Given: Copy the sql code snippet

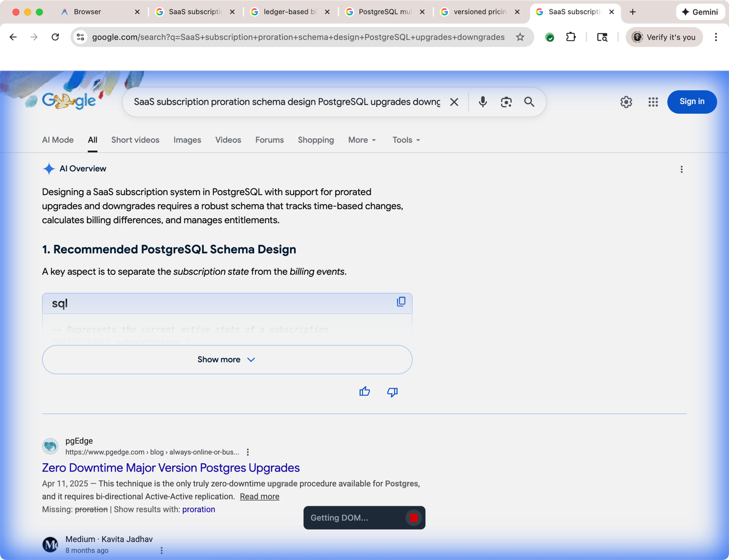Looking at the screenshot, I should [x=401, y=302].
